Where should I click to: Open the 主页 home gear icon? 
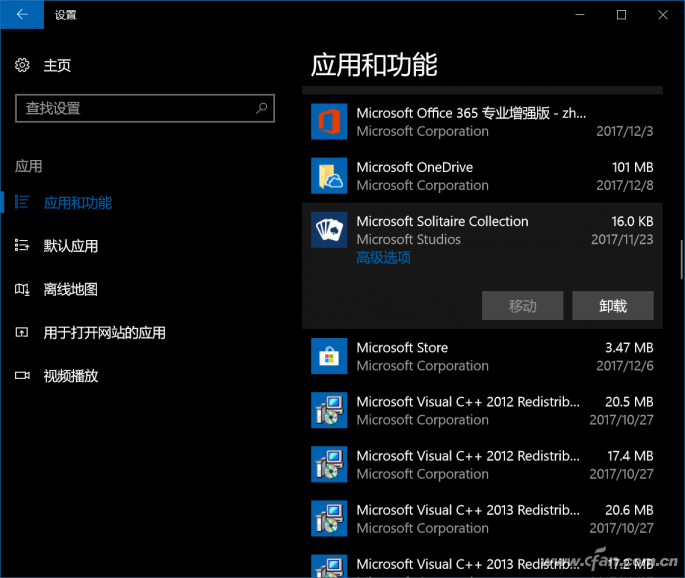pyautogui.click(x=22, y=65)
